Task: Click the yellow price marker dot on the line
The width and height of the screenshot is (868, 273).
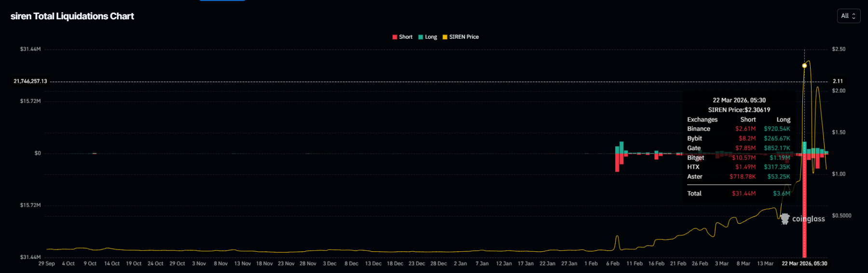Action: [x=804, y=66]
